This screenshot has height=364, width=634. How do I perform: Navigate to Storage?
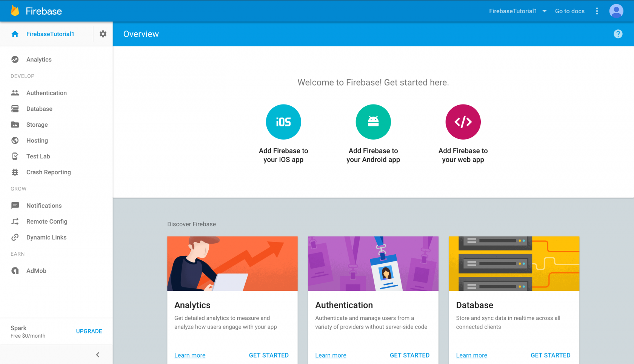point(37,124)
